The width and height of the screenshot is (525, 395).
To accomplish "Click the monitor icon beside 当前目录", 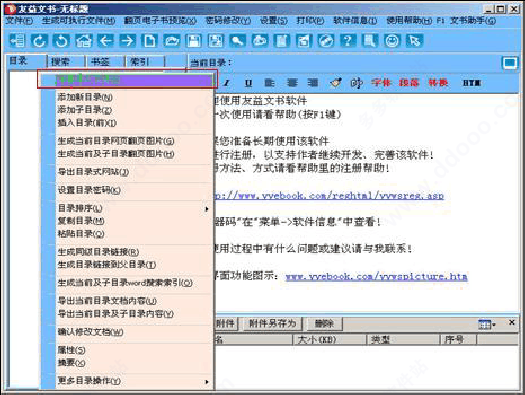I will point(510,63).
